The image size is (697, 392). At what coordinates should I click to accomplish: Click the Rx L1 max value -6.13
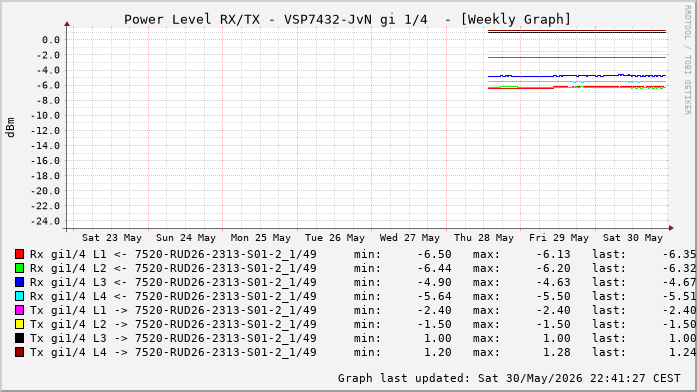coord(553,254)
